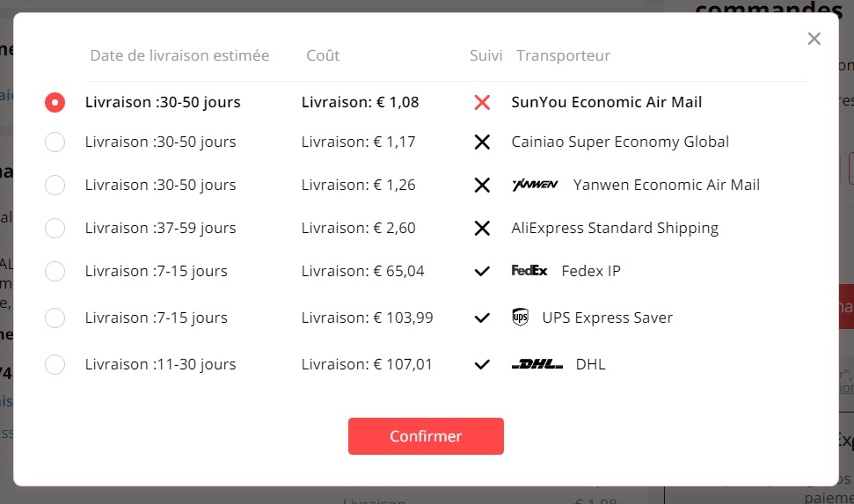Click the UPS shield logo
854x504 pixels.
[520, 318]
